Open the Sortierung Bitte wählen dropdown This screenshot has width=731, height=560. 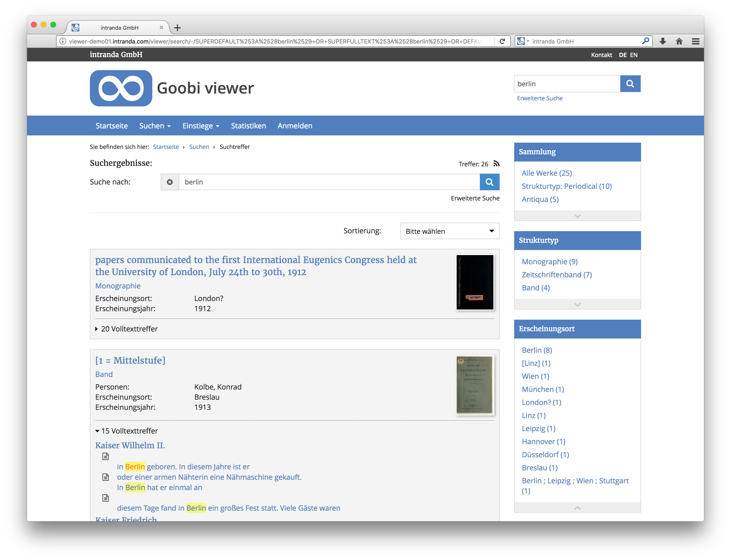(x=450, y=231)
